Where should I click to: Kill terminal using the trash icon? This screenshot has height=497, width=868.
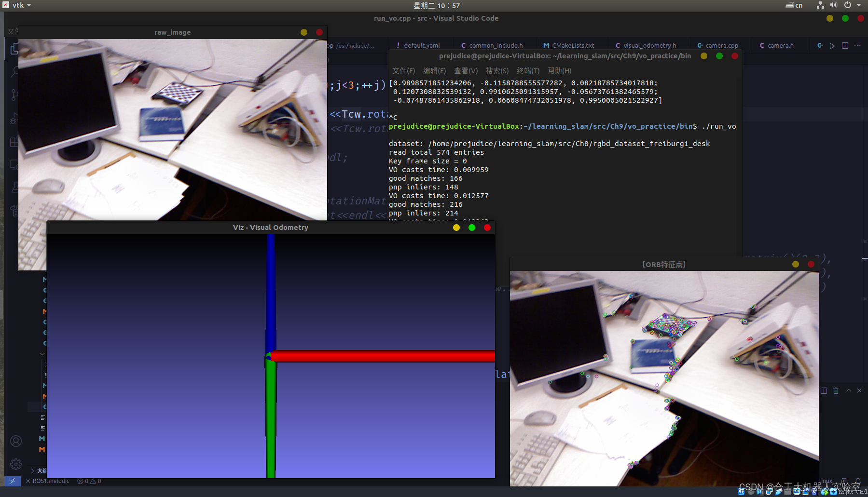pyautogui.click(x=836, y=390)
